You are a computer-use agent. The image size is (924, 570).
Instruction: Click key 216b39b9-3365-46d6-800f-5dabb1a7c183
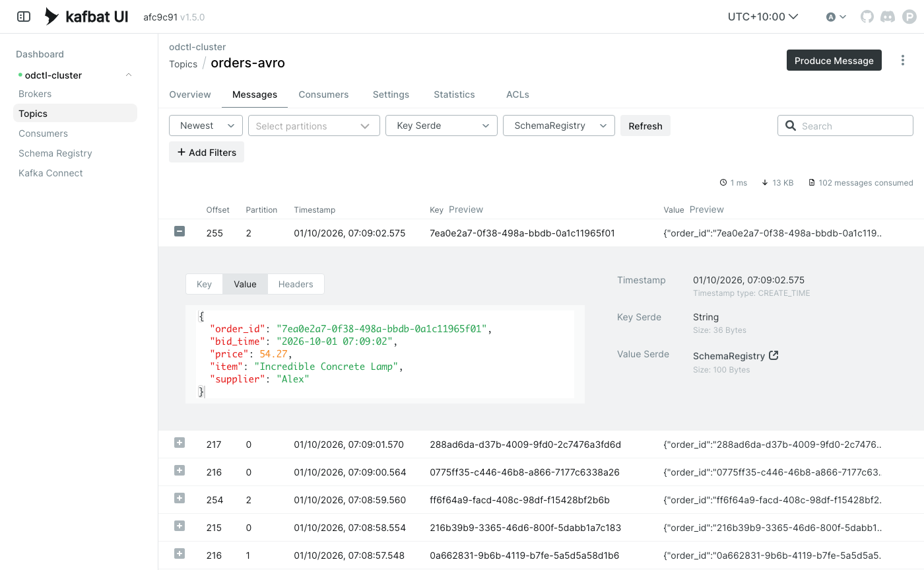(525, 528)
